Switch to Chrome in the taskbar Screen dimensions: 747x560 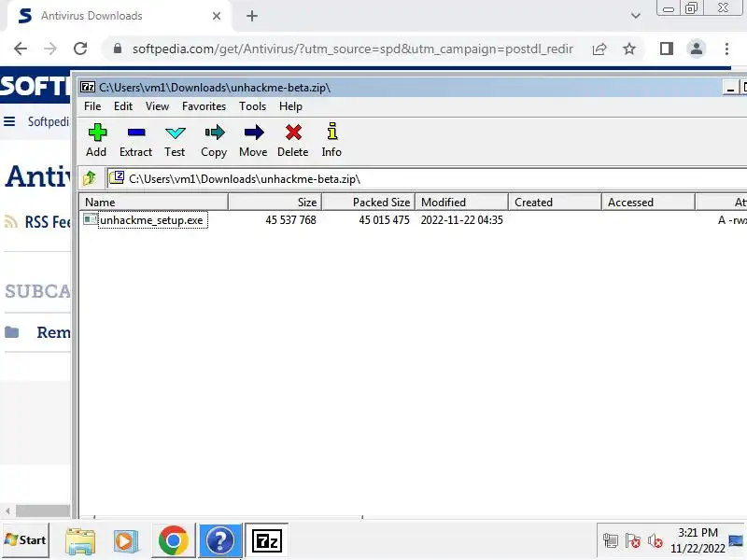pos(174,541)
